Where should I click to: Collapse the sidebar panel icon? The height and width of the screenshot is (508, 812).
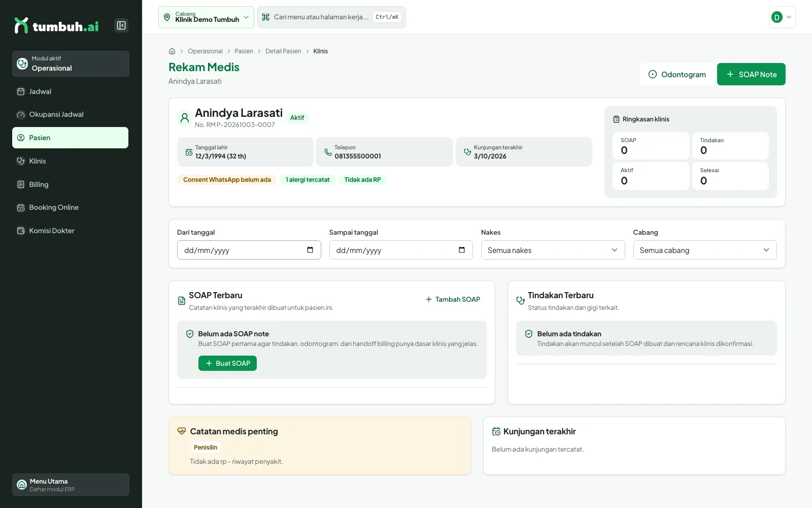(121, 25)
